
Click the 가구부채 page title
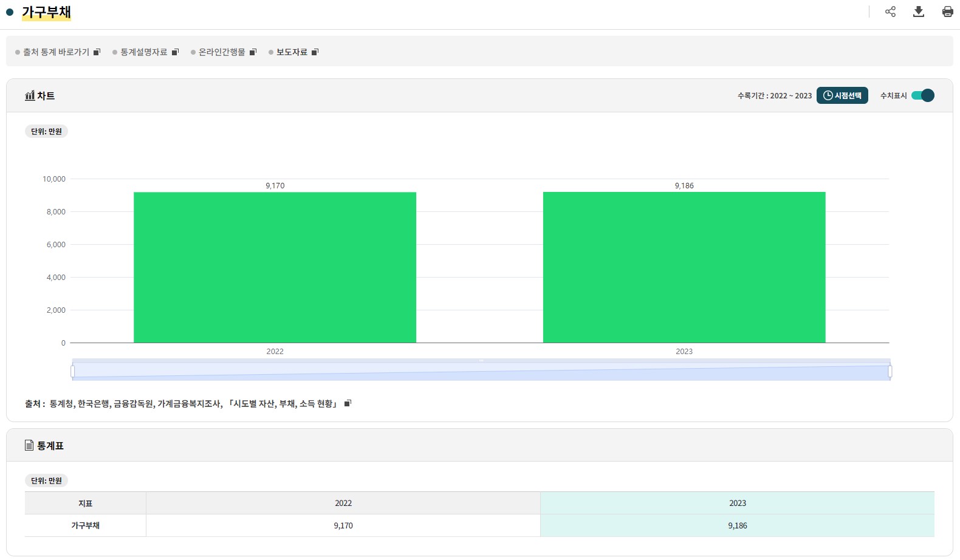[x=46, y=12]
